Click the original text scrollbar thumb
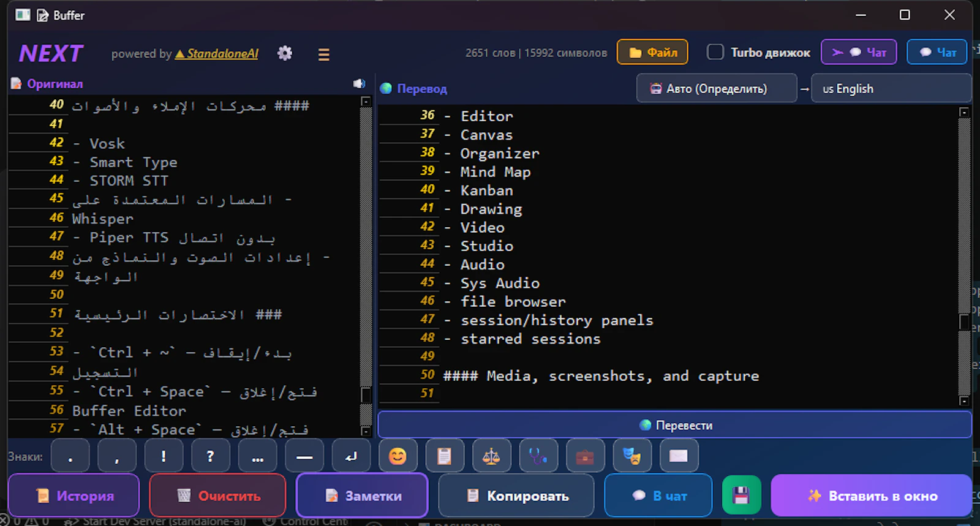Screen dimensions: 980x526 tap(366, 395)
